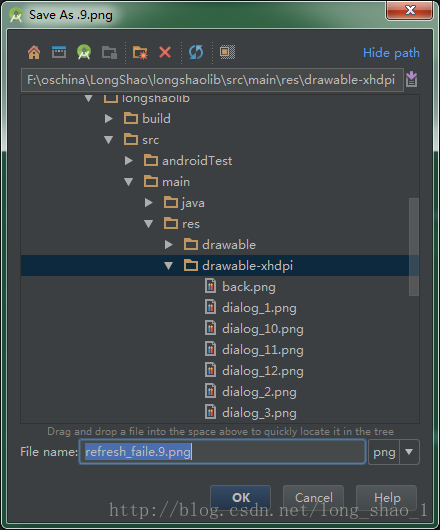Collapse the main folder arrow

pos(129,182)
